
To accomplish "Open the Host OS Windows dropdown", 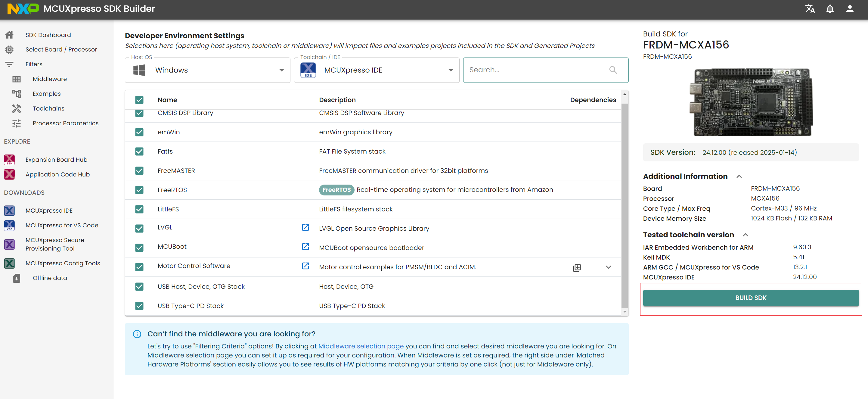I will [x=207, y=70].
